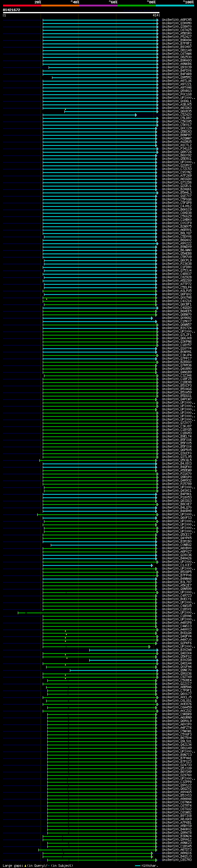Viewport: 197px width, 868px height.
Task: Select hit label UniRef100_Q60FS3
Action: (x=177, y=518)
